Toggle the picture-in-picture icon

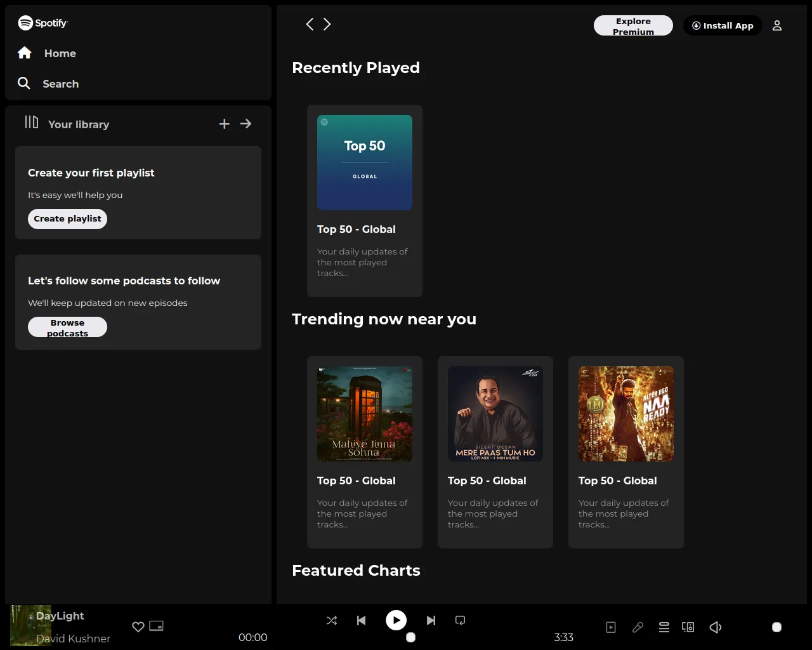point(156,626)
